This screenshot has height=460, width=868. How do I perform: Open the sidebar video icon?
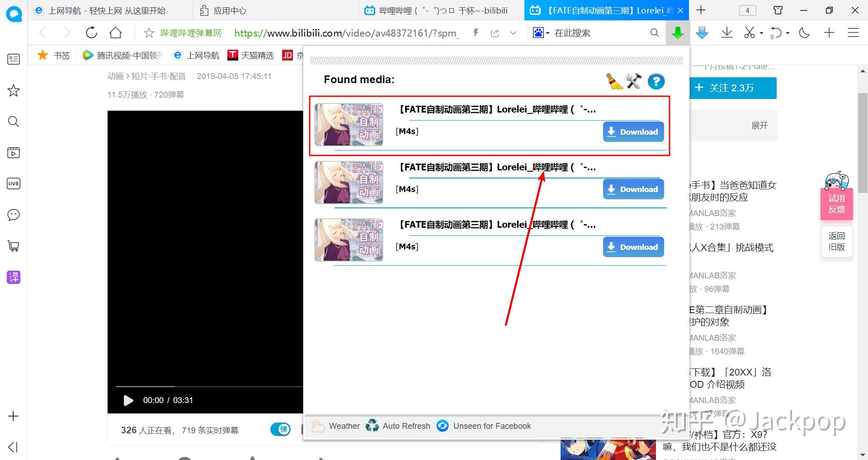click(14, 153)
